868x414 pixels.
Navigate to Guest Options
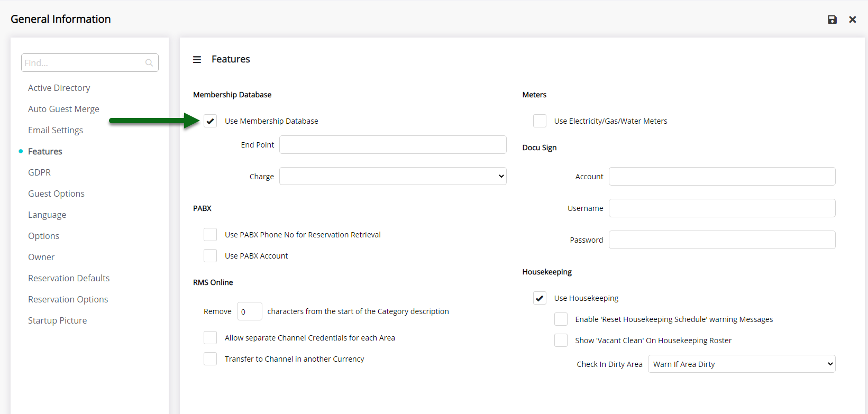click(56, 194)
